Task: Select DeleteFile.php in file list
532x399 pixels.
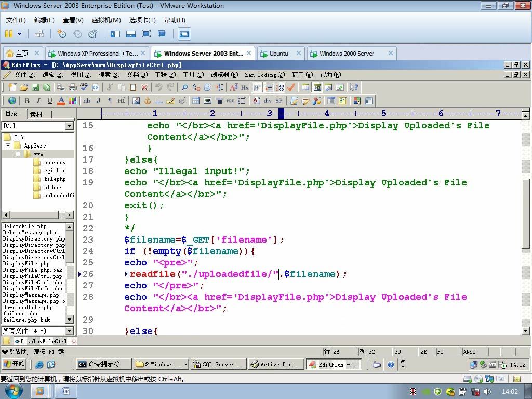Action: pyautogui.click(x=25, y=227)
